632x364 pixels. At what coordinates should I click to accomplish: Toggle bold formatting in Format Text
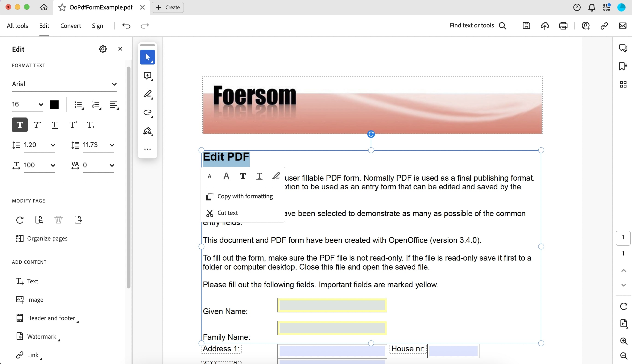click(x=20, y=125)
